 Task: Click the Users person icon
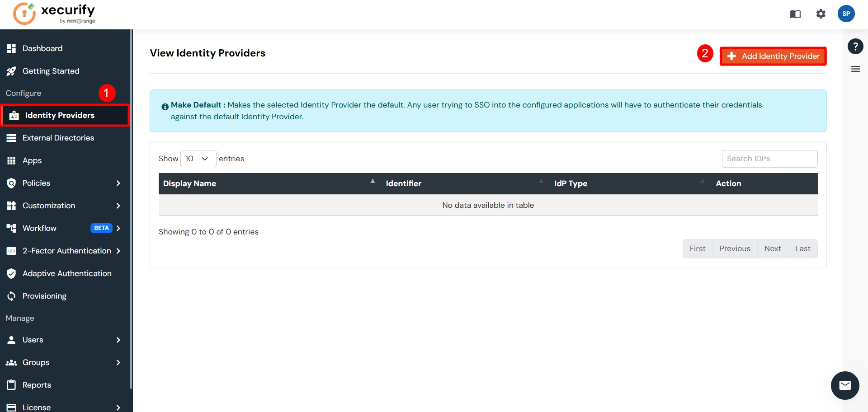click(11, 340)
